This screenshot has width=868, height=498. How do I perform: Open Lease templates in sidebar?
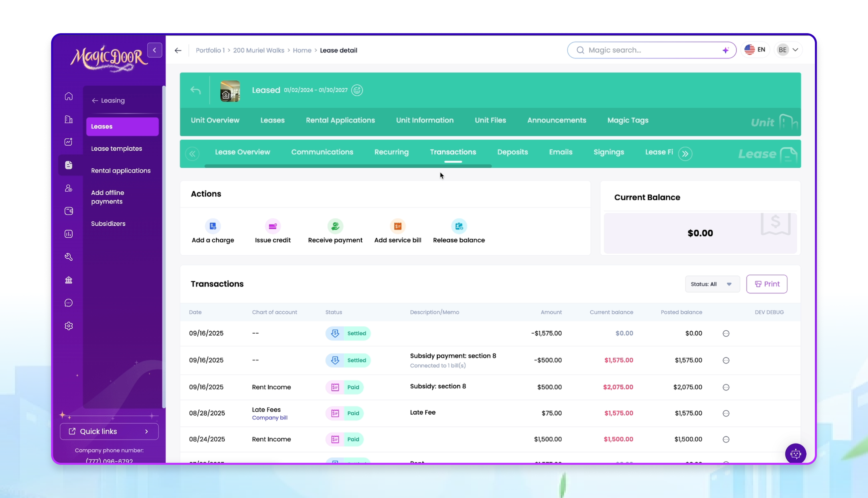click(x=116, y=149)
